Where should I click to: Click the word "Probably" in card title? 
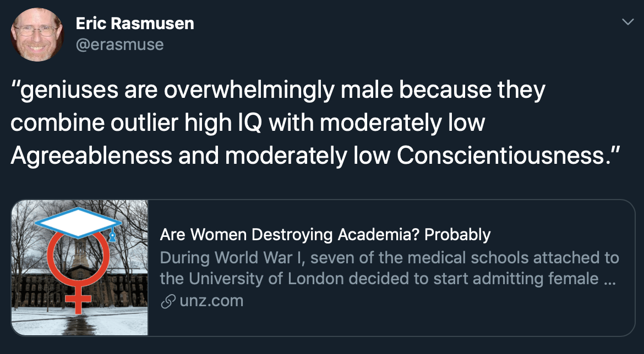pos(457,235)
